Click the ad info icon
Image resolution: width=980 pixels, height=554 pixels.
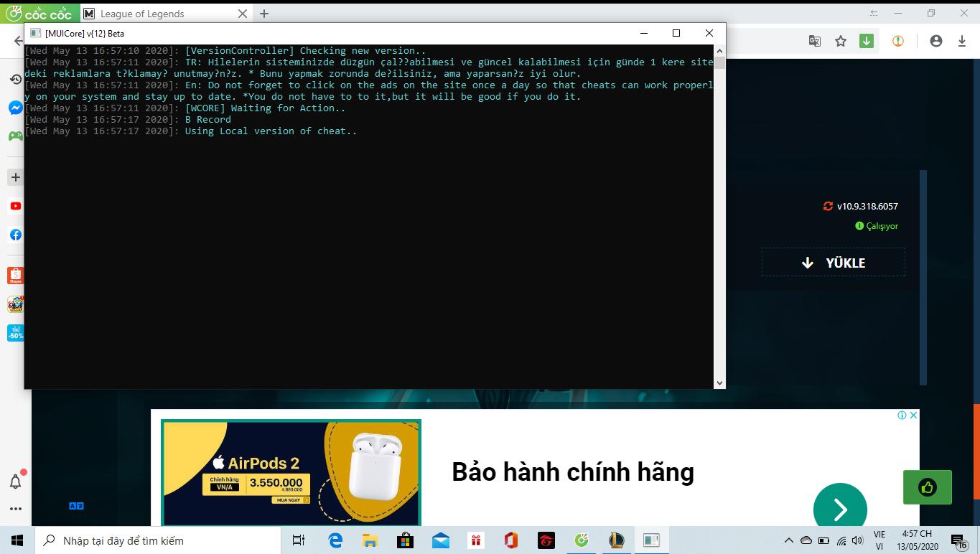pos(903,415)
